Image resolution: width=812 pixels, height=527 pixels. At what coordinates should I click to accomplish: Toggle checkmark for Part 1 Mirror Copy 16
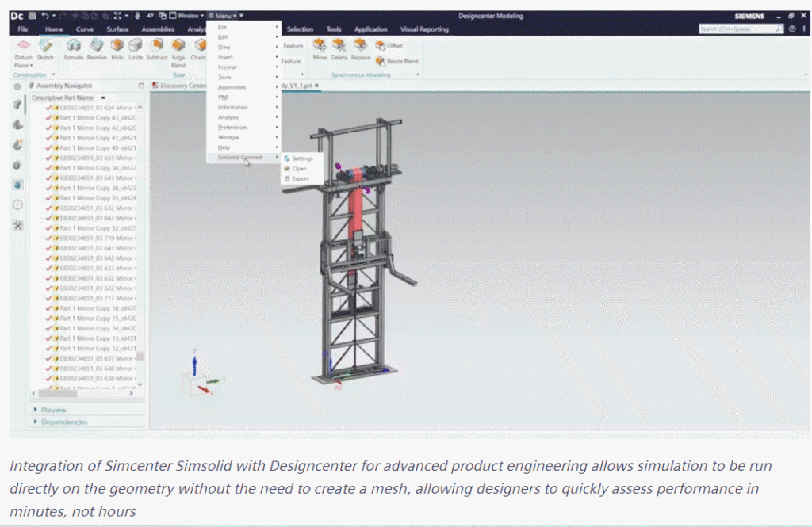coord(48,308)
